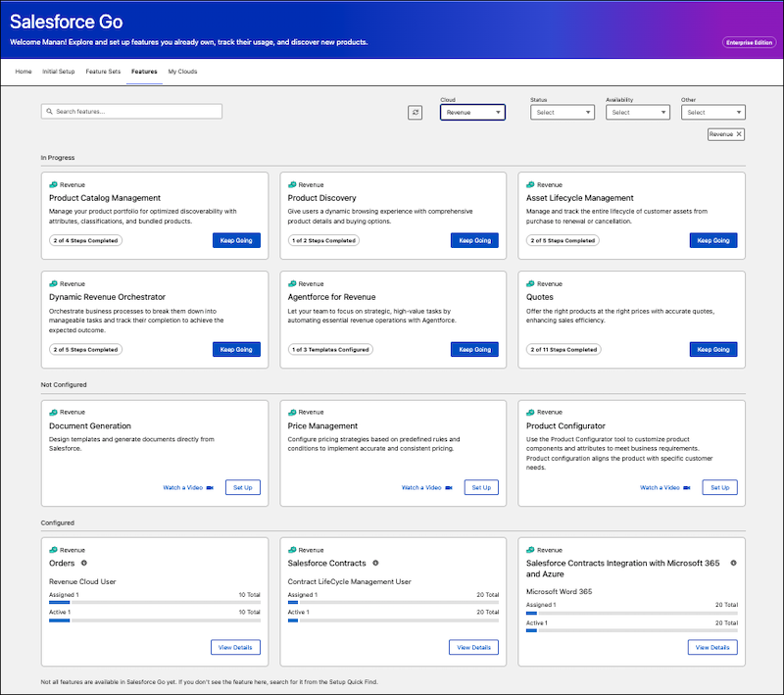Image resolution: width=784 pixels, height=695 pixels.
Task: Click the refresh features icon button
Action: point(415,113)
